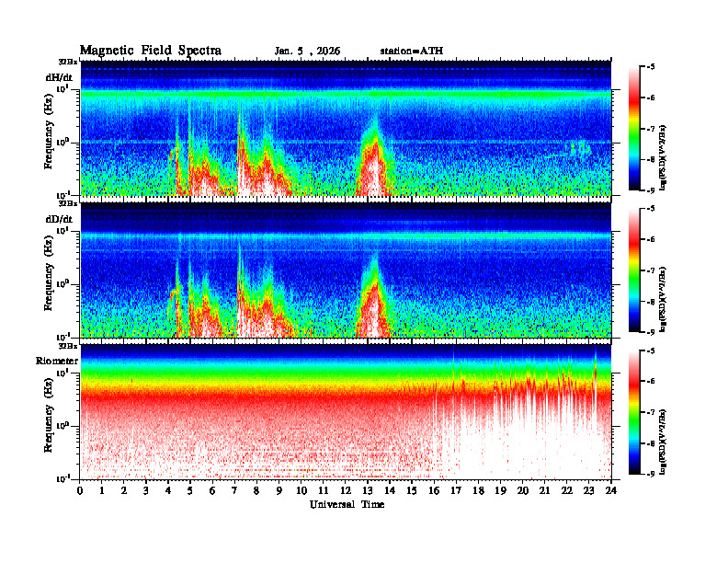The width and height of the screenshot is (728, 563).
Task: Click the "-5" tick on the Riometer color bar
Action: pos(652,350)
